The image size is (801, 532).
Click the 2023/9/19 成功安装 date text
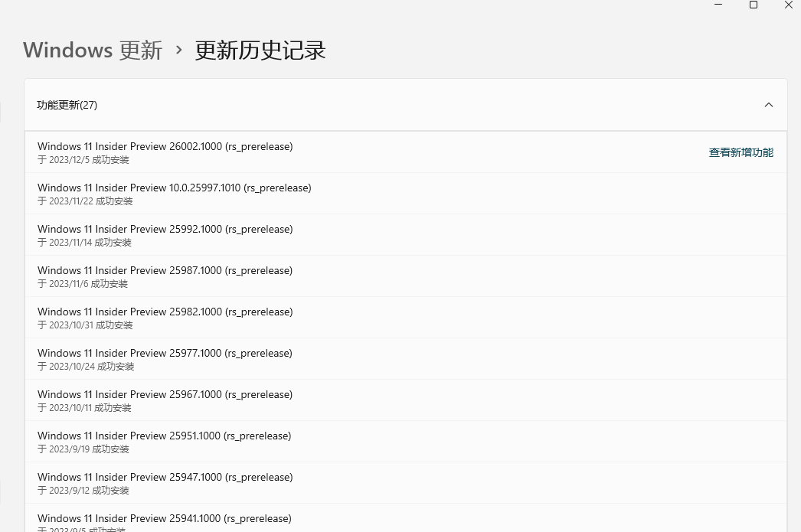(83, 449)
